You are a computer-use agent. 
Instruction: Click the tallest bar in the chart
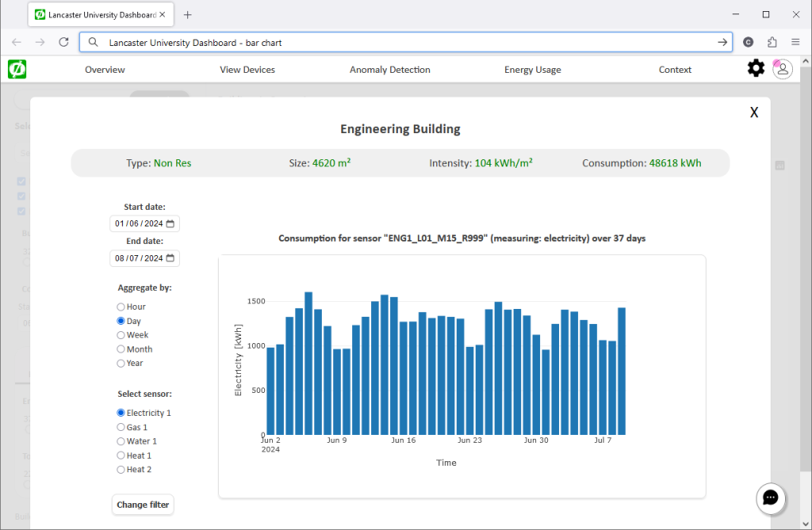[x=308, y=363]
